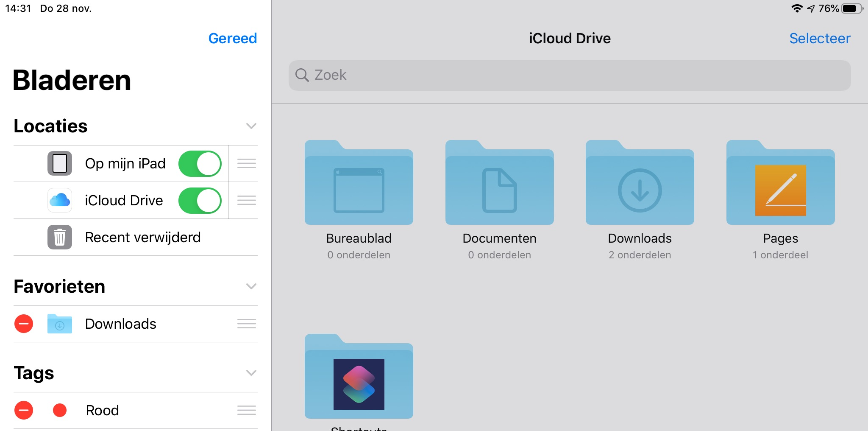Collapse the Tags section
Image resolution: width=868 pixels, height=431 pixels.
251,373
